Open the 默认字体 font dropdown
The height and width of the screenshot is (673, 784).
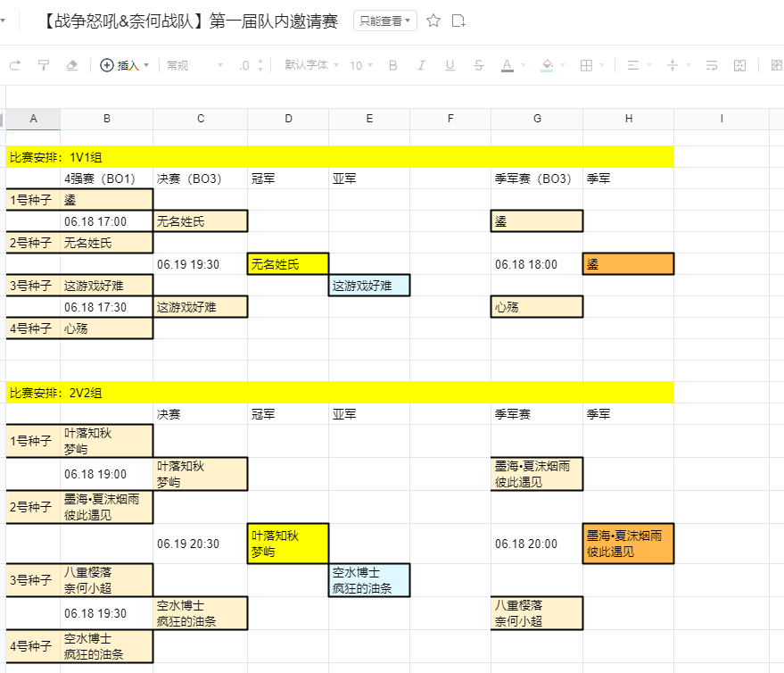point(311,65)
